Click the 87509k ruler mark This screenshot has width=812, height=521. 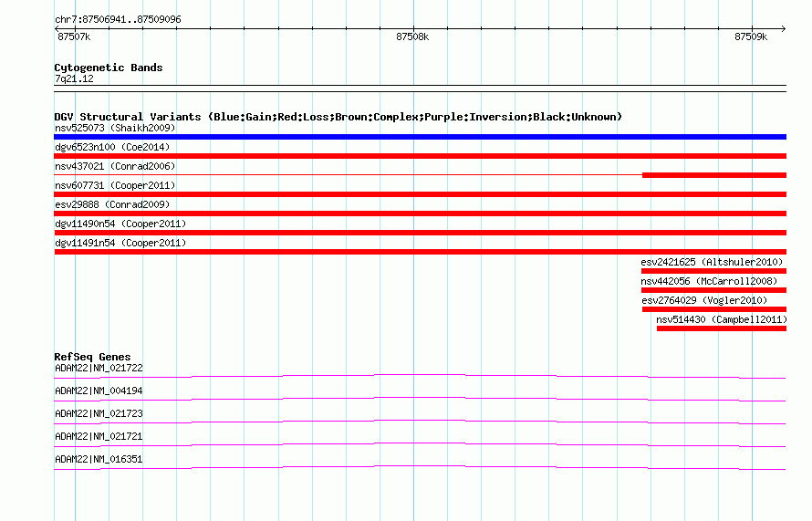pyautogui.click(x=751, y=36)
